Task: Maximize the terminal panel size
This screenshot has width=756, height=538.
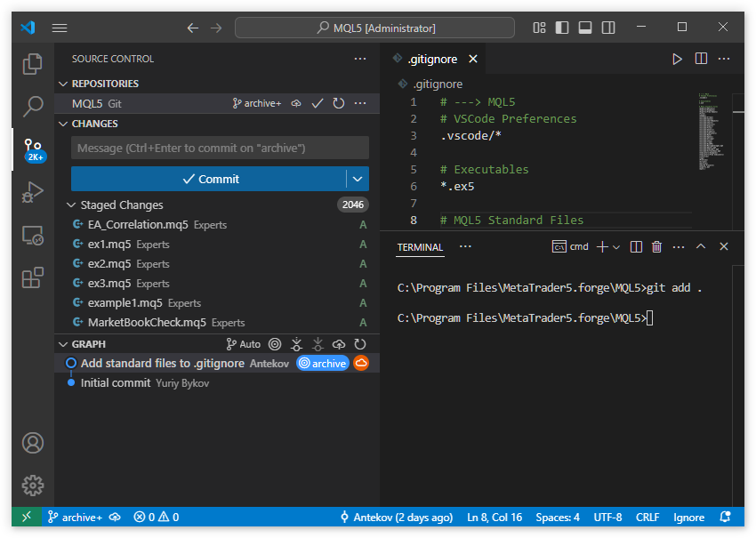Action: coord(701,246)
